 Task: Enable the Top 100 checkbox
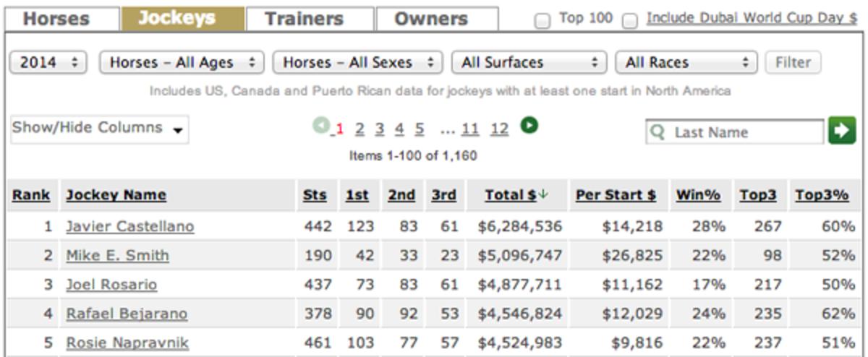click(541, 20)
